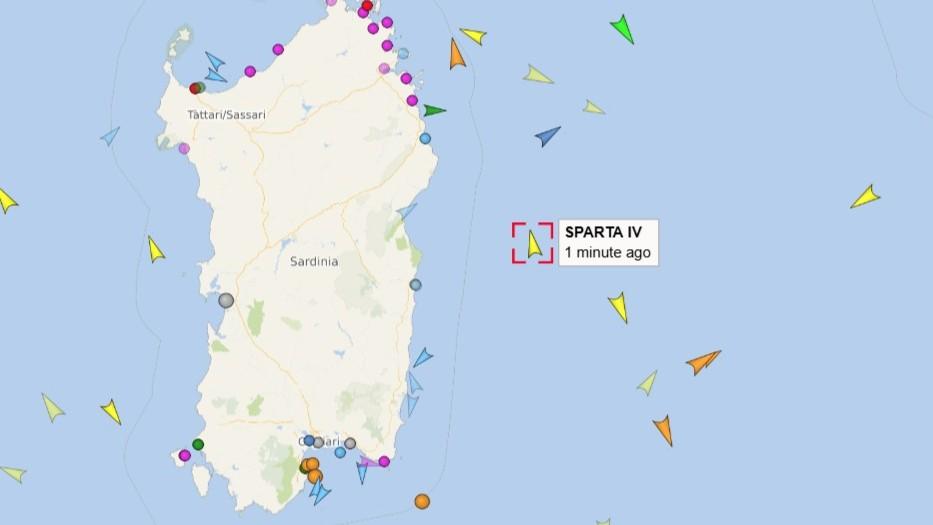Click the Tattari/Sassari city label
Screen dimensions: 933x525
(x=226, y=115)
